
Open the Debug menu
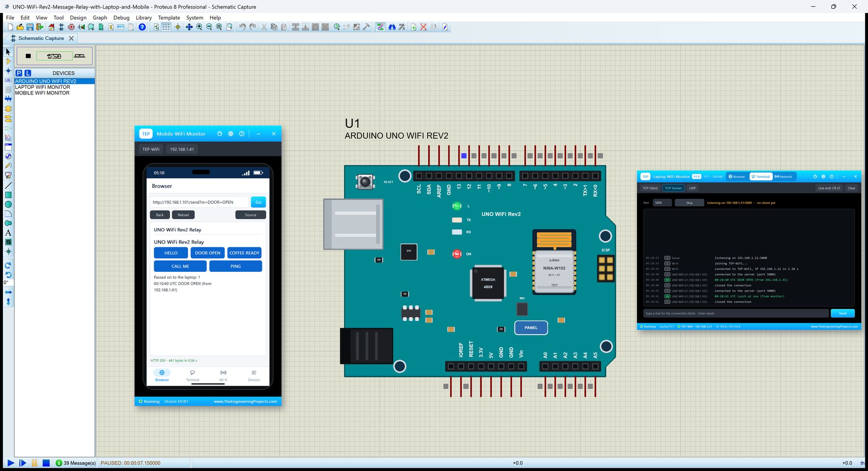tap(122, 18)
